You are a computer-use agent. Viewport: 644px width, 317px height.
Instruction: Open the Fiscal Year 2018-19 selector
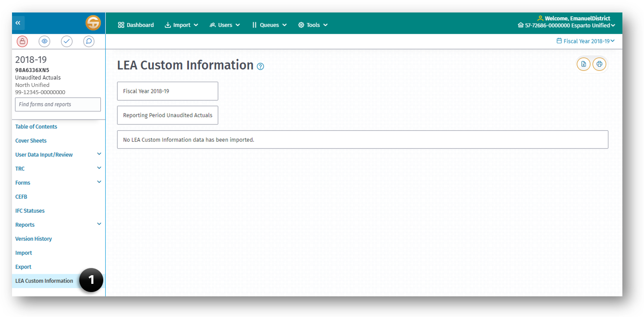pos(585,41)
